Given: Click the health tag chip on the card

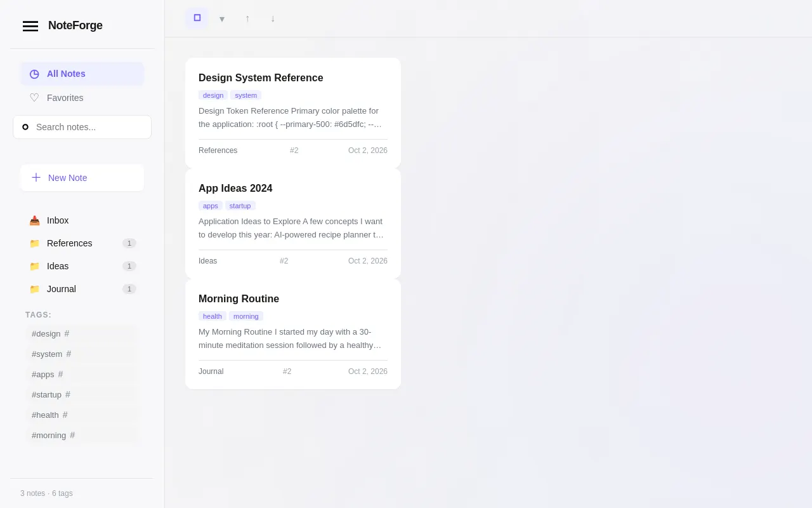Looking at the screenshot, I should (213, 316).
